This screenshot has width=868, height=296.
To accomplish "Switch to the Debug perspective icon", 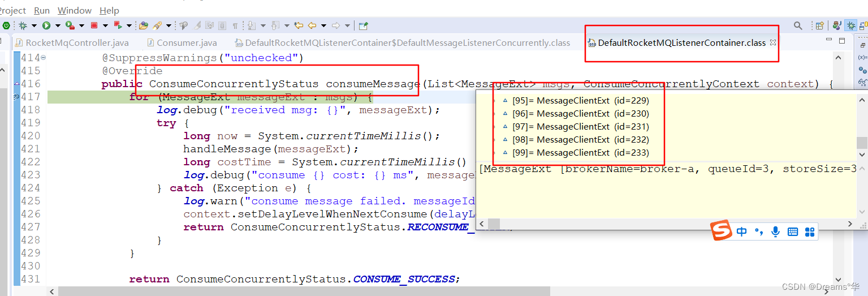I will 851,25.
